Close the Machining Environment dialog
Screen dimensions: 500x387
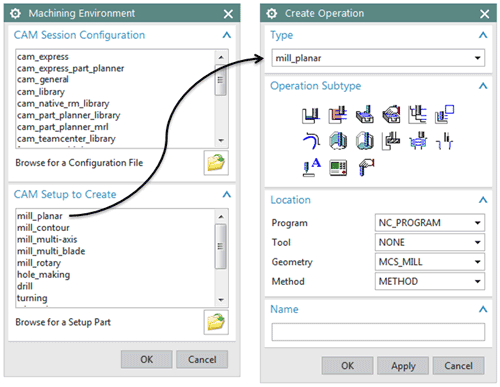(228, 14)
